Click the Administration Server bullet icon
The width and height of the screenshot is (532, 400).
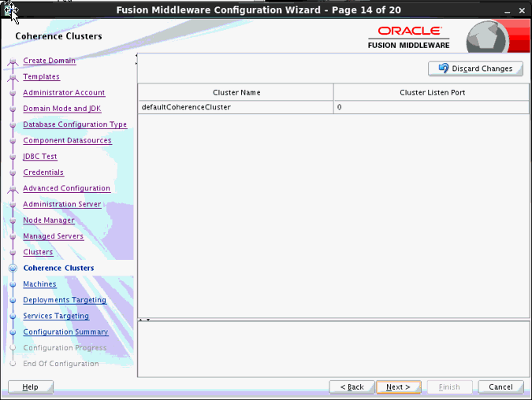tap(13, 205)
